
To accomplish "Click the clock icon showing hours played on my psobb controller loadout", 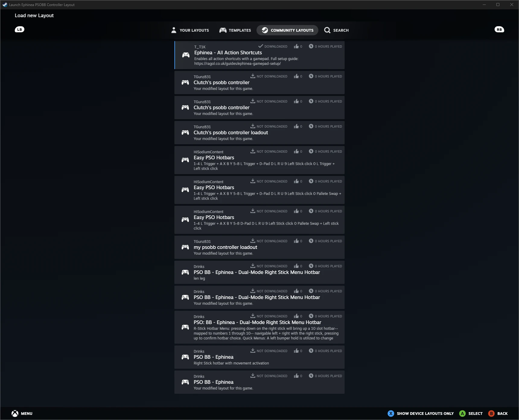I will [x=311, y=241].
